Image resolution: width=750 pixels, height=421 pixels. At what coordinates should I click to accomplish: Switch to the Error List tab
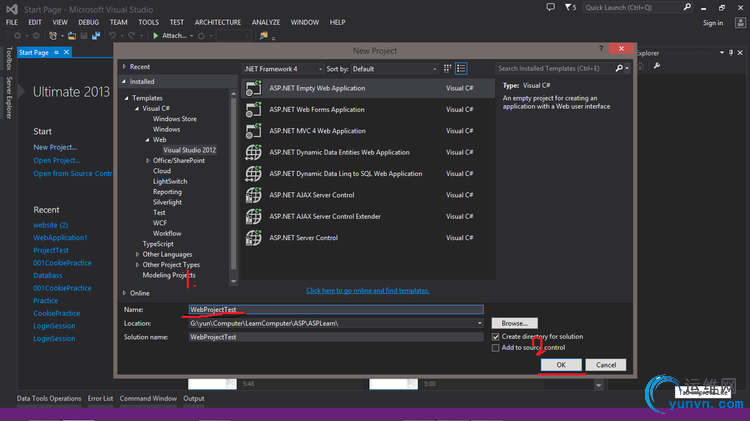click(100, 399)
